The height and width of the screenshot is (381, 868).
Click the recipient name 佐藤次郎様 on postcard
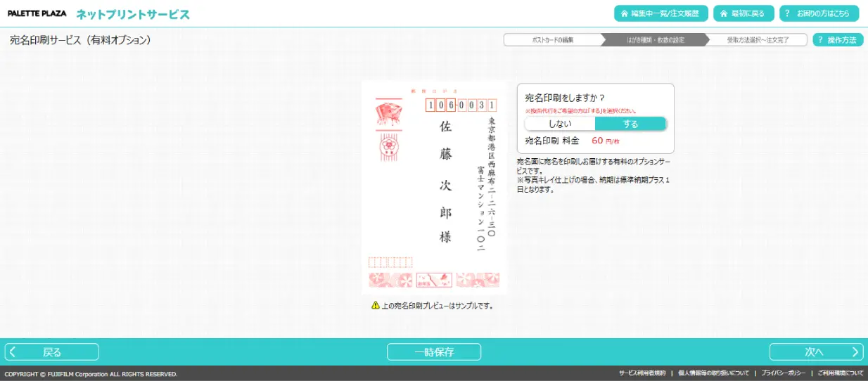[445, 181]
